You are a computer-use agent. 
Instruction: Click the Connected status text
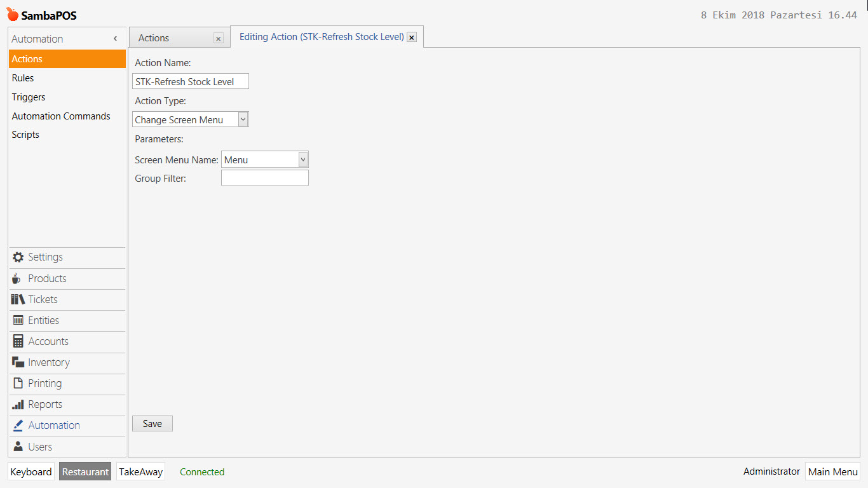coord(202,472)
